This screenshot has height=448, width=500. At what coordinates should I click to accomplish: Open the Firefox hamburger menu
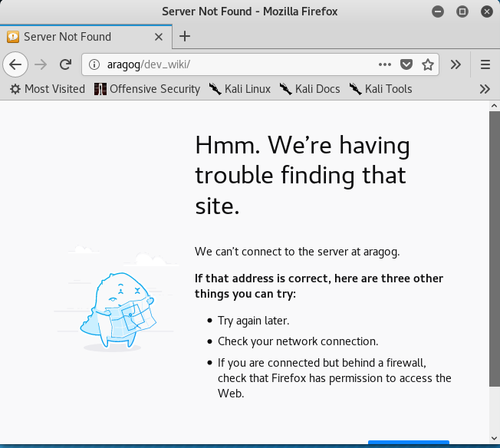[x=485, y=64]
